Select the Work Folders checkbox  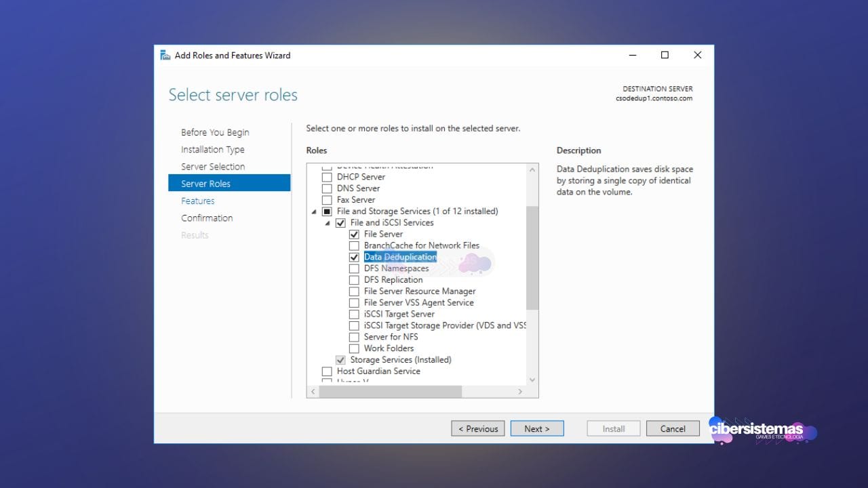[x=354, y=348]
